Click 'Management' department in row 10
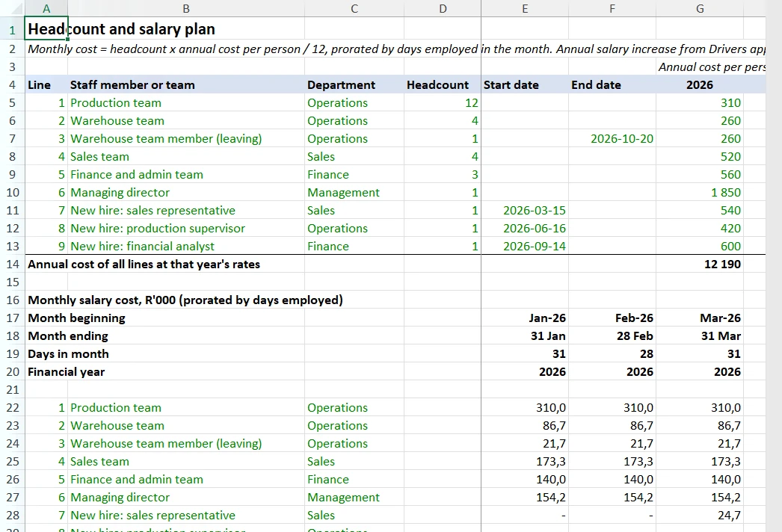Image resolution: width=782 pixels, height=532 pixels. click(354, 193)
